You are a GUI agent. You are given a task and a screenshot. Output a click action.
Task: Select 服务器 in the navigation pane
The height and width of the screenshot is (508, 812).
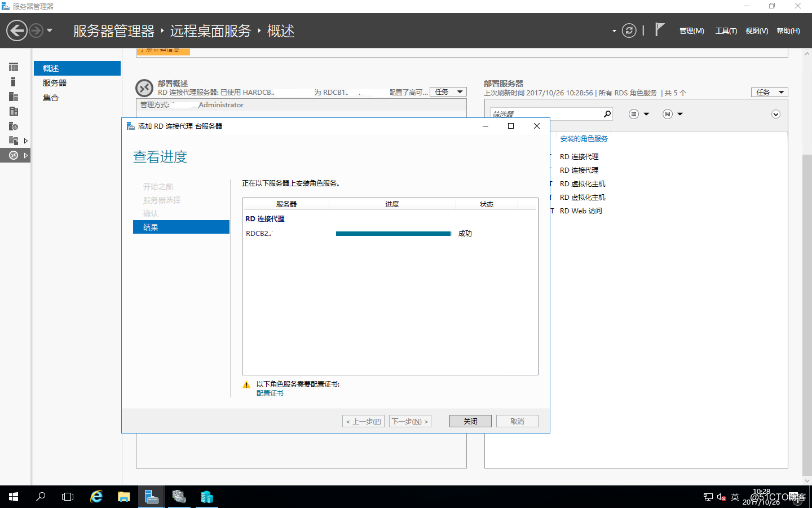click(77, 83)
